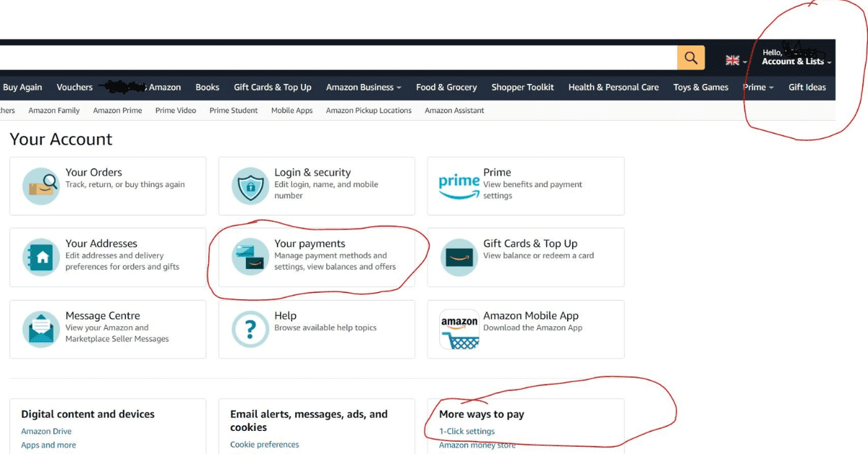Expand the Amazon Business menu

[364, 87]
